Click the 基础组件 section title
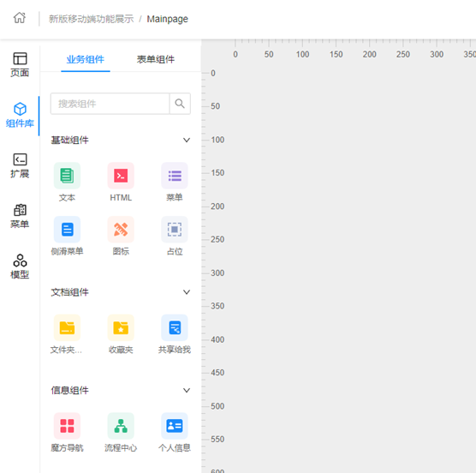This screenshot has height=473, width=476. 70,140
